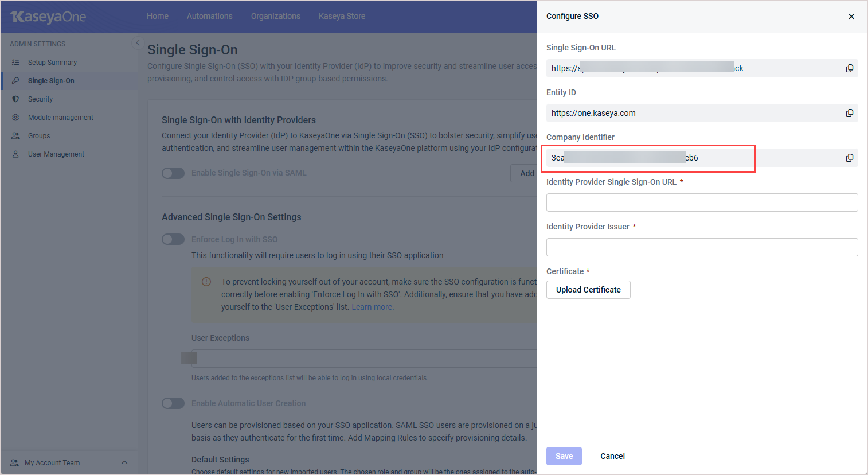Image resolution: width=868 pixels, height=475 pixels.
Task: Click Cancel in Configure SSO panel
Action: click(612, 456)
